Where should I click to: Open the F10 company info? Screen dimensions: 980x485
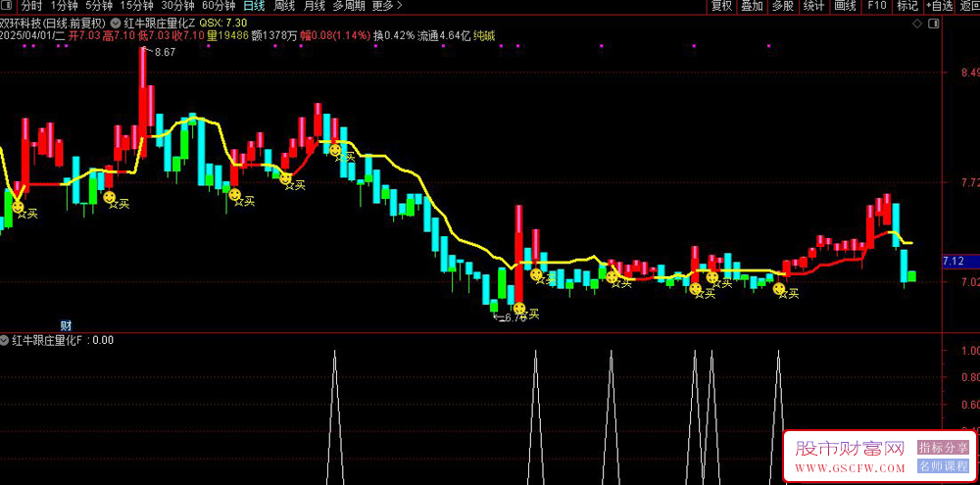pos(876,6)
